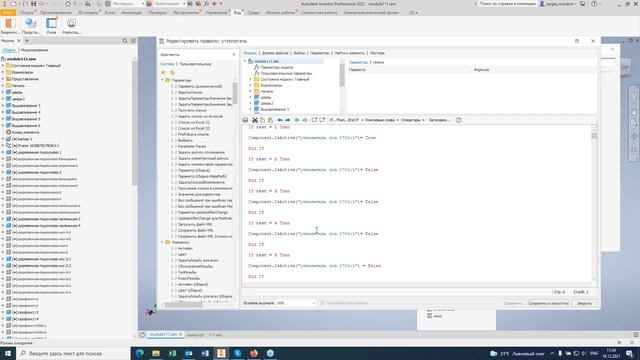Click the redo arrow in rule editor toolbar
Screen dimensions: 640x360
point(287,120)
